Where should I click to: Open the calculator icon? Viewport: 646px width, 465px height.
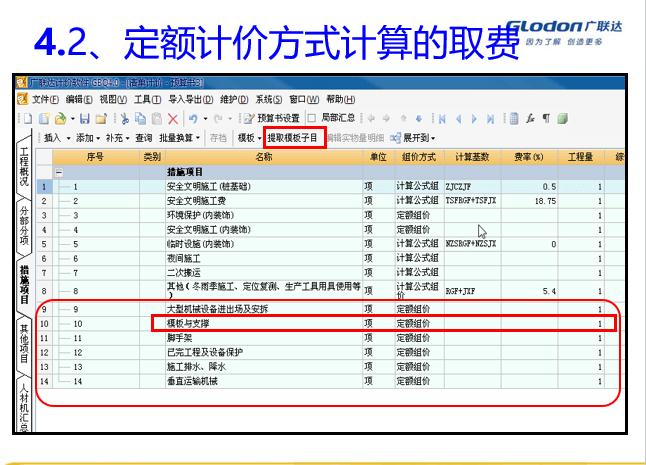point(514,119)
